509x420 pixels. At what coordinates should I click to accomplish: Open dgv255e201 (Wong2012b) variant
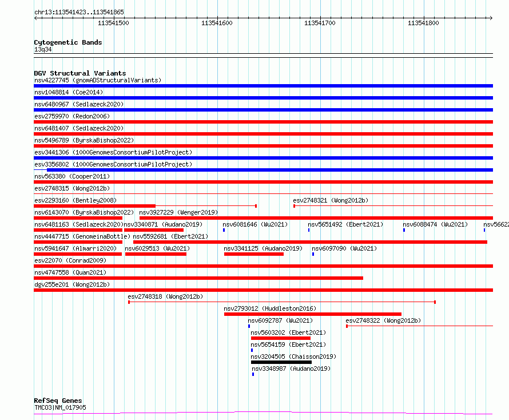pyautogui.click(x=72, y=284)
